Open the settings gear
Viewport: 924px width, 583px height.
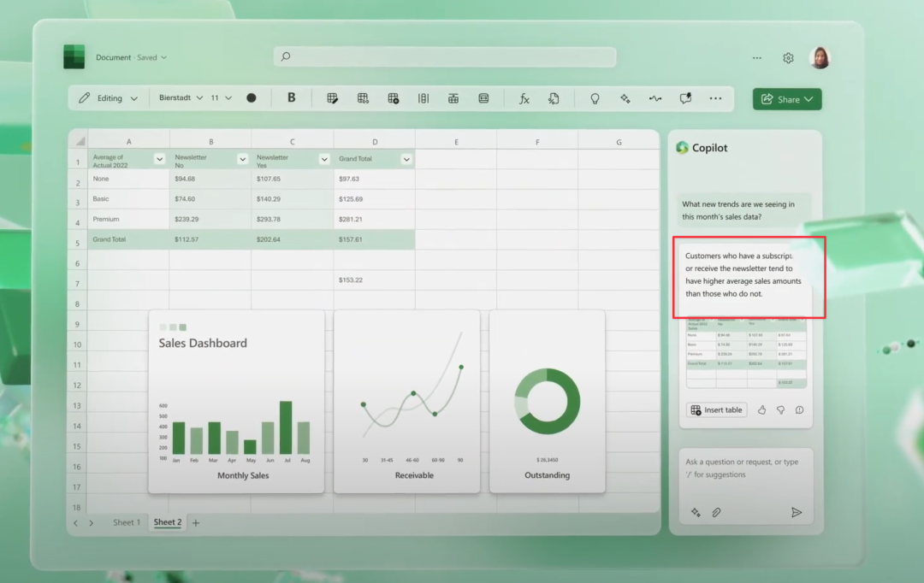(788, 58)
